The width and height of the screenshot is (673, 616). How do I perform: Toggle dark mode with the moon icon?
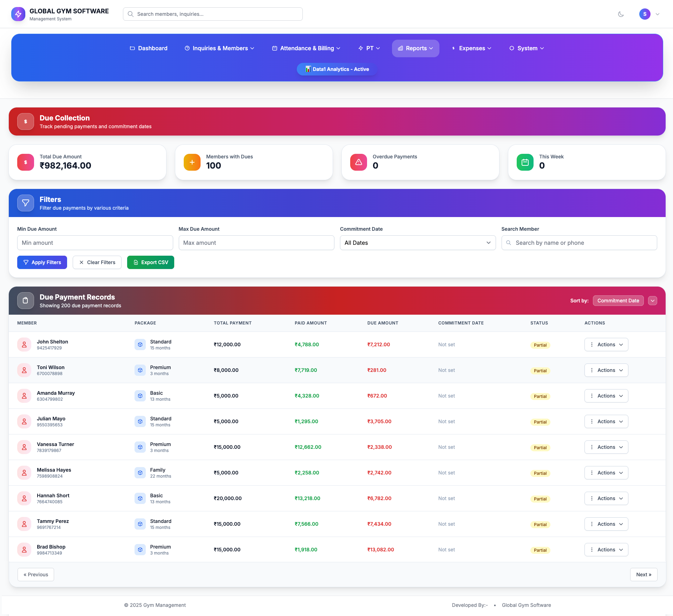click(x=621, y=14)
